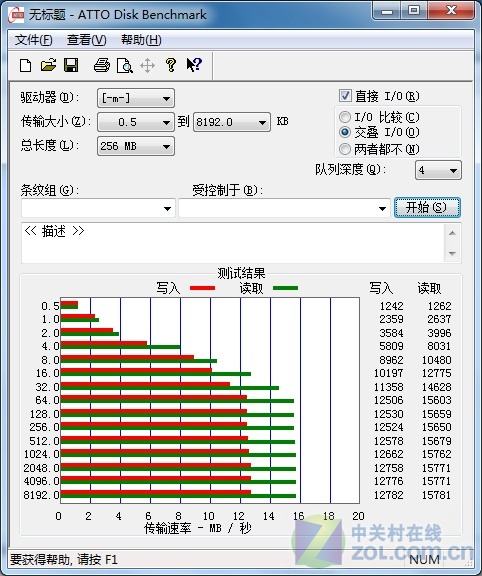Click description box scroll down arrow
The width and height of the screenshot is (482, 576).
tap(452, 253)
